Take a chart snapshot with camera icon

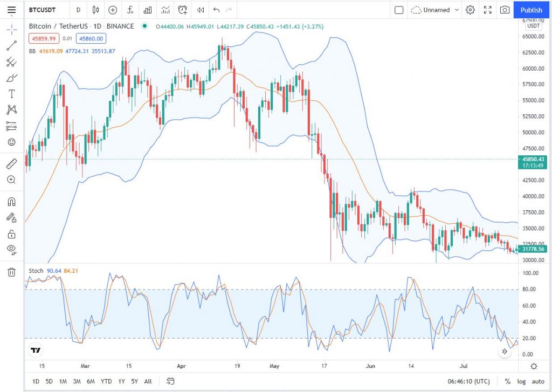click(505, 10)
